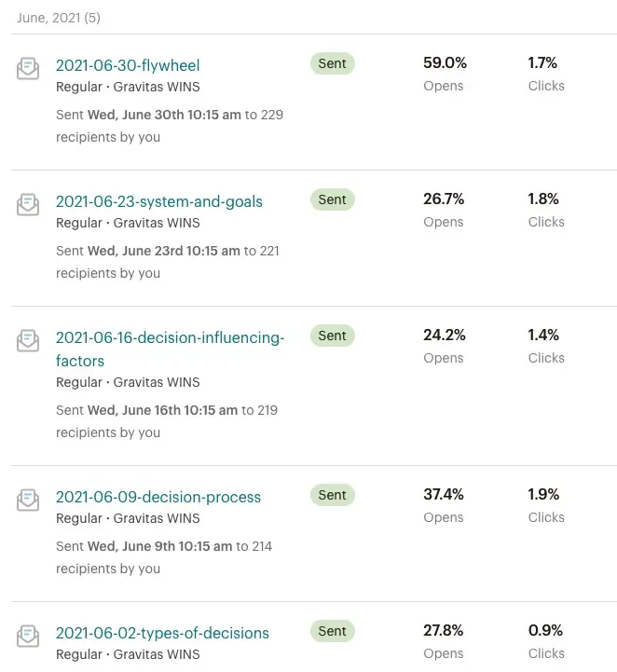Screen dimensions: 617x672
Task: Click the Sent badge for decision-process campaign
Action: (333, 495)
